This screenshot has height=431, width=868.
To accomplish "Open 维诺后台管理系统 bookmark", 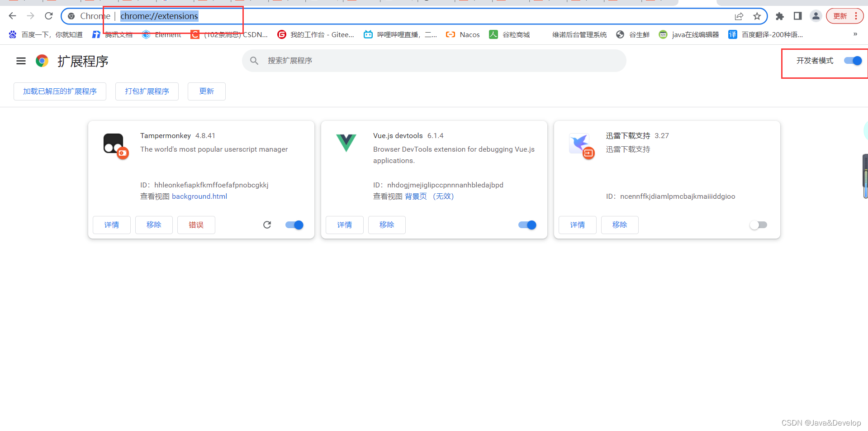I will click(579, 35).
